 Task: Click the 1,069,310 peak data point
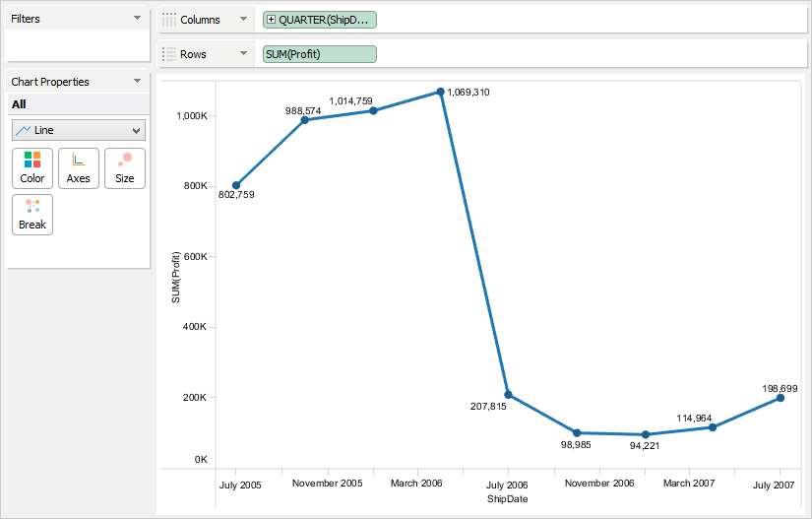(440, 92)
